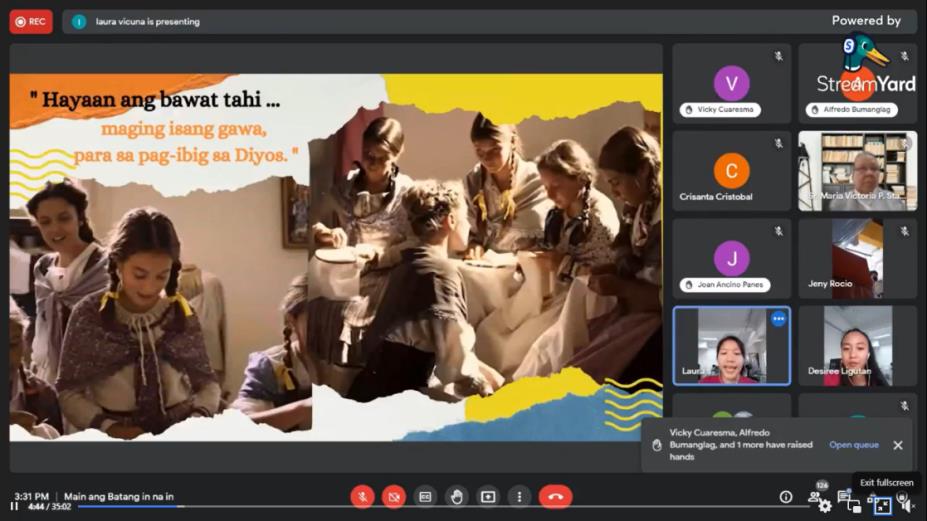The width and height of the screenshot is (927, 521).
Task: Dismiss the raised hands notification
Action: click(897, 445)
